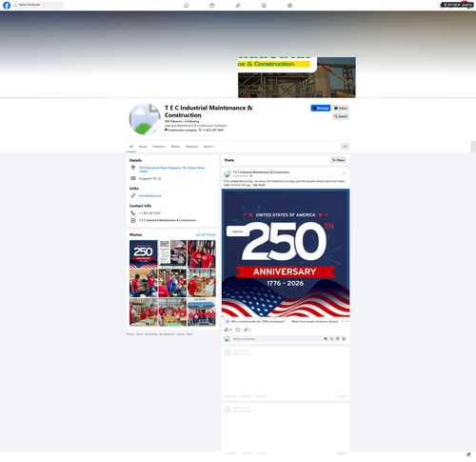Open the blue awning group photo thumbnail
The width and height of the screenshot is (476, 462).
[x=202, y=311]
